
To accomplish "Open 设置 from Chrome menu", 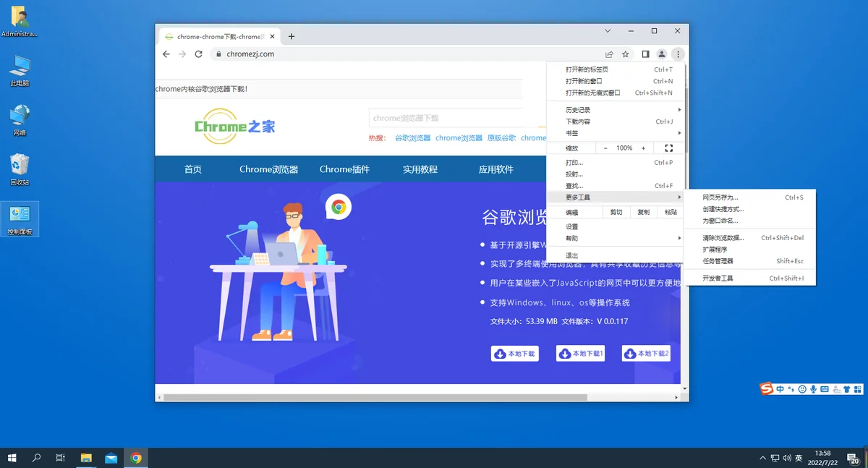I will pyautogui.click(x=616, y=226).
